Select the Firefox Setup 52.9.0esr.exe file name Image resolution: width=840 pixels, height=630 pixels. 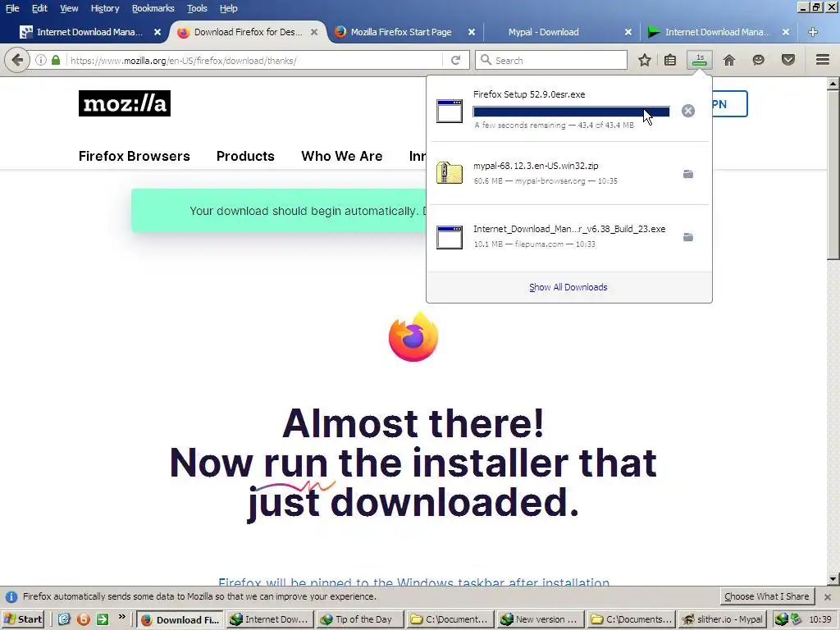tap(529, 94)
